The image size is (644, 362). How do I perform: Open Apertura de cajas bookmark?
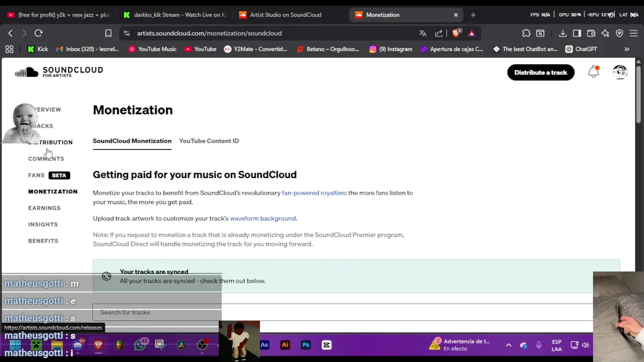coord(452,49)
